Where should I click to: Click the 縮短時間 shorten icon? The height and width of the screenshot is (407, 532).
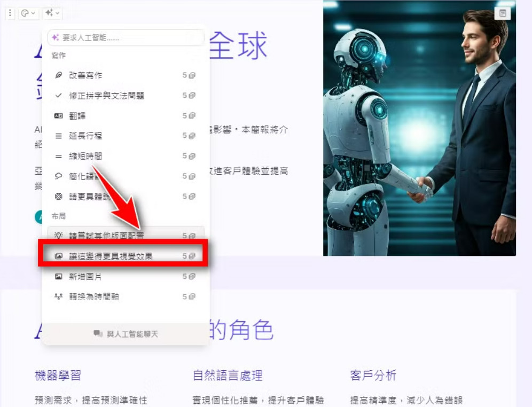[x=58, y=156]
